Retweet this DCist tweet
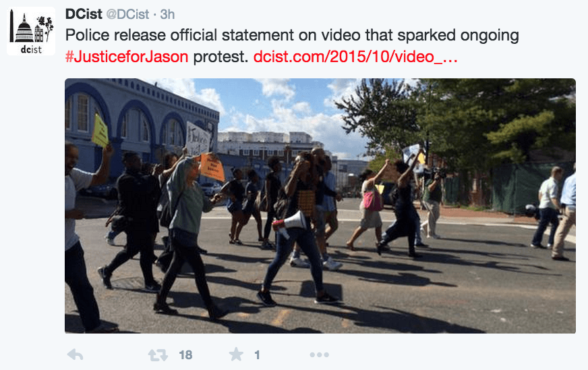The image size is (588, 370). pyautogui.click(x=158, y=354)
